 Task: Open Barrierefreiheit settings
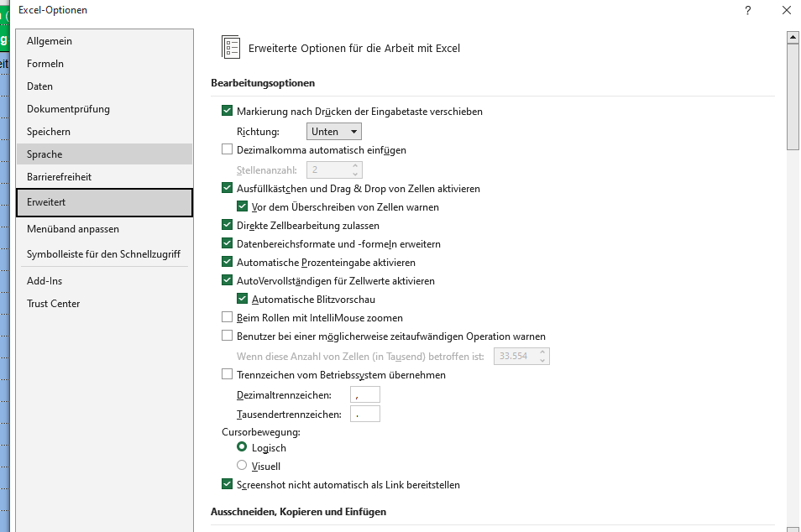click(104, 177)
